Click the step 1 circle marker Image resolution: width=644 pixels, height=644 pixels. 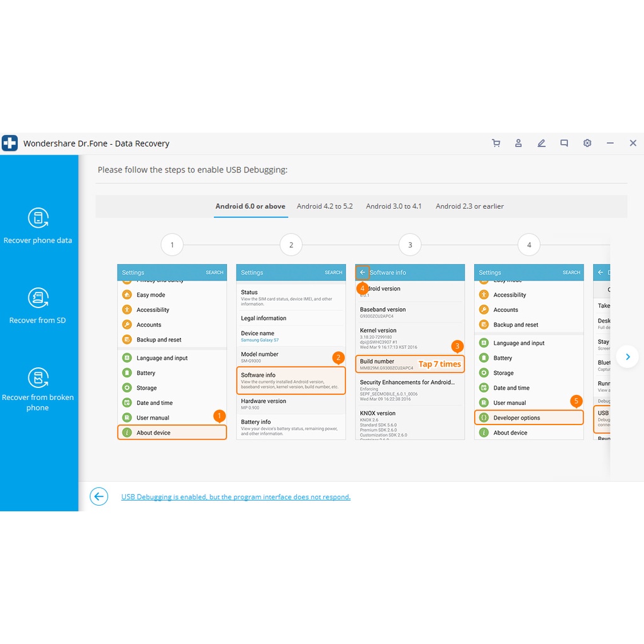tap(172, 245)
